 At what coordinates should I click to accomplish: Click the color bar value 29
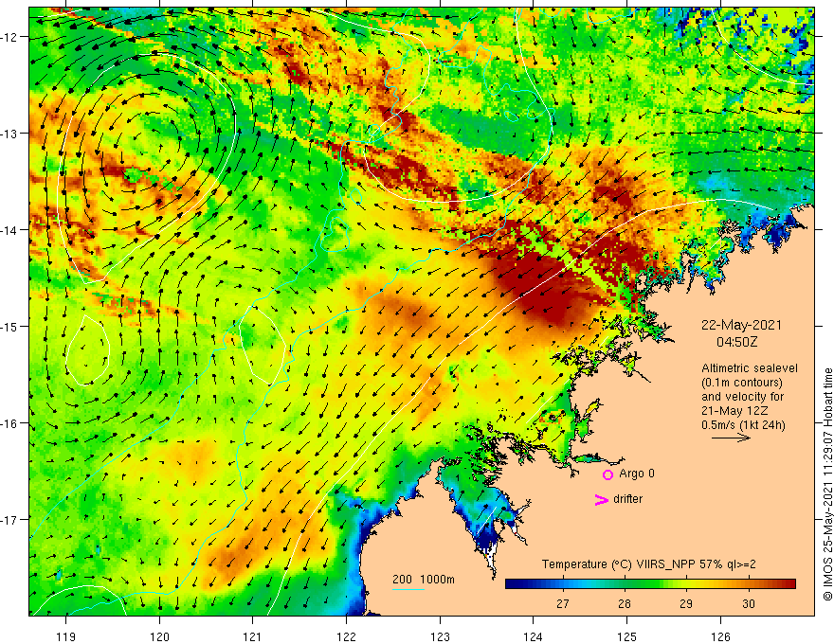tap(686, 603)
